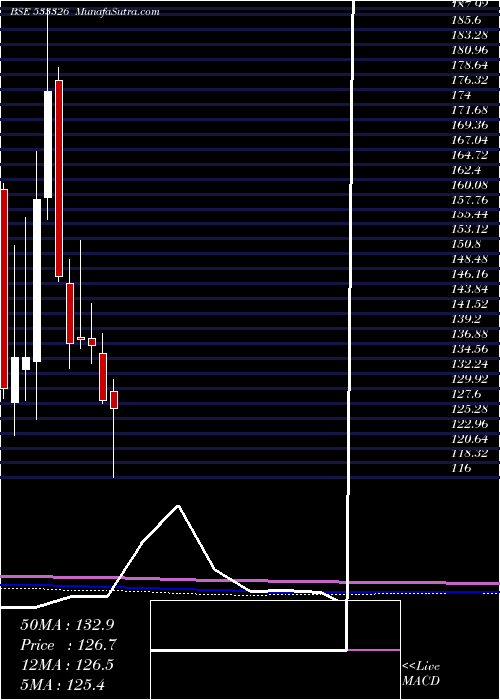500x700 pixels.
Task: Click the 120.64 price level
Action: (x=470, y=439)
